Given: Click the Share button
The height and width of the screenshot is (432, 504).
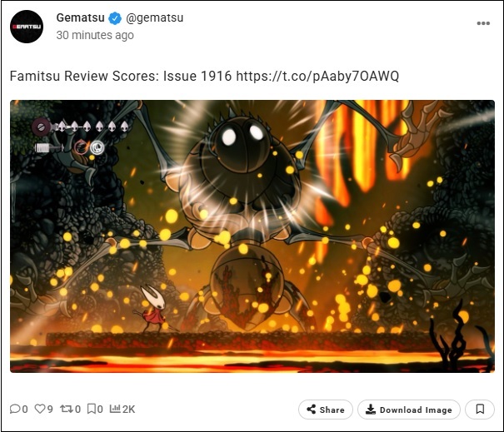Looking at the screenshot, I should [x=325, y=410].
